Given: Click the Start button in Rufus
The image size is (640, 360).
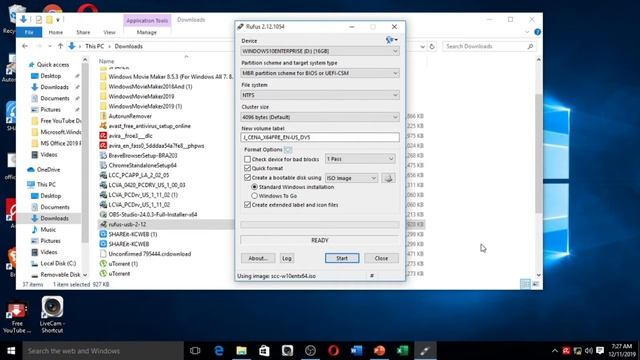Looking at the screenshot, I should point(342,258).
